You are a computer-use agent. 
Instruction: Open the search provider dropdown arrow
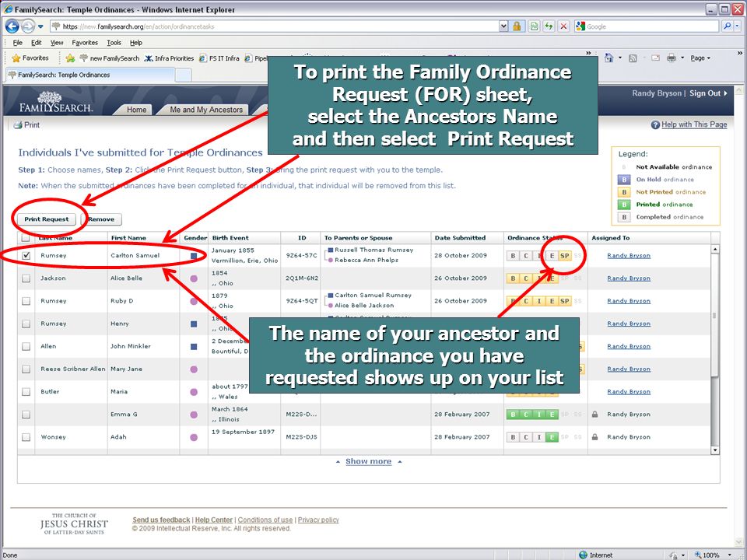pyautogui.click(x=738, y=26)
